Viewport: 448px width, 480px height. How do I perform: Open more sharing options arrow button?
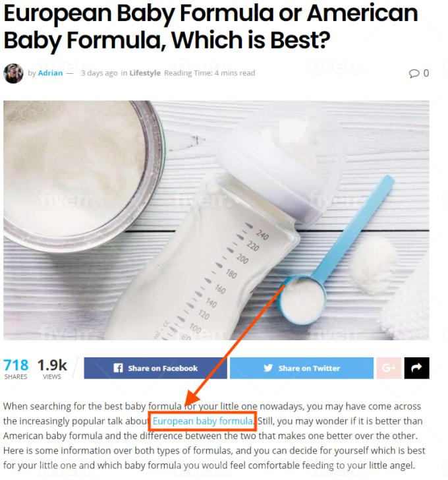click(417, 368)
